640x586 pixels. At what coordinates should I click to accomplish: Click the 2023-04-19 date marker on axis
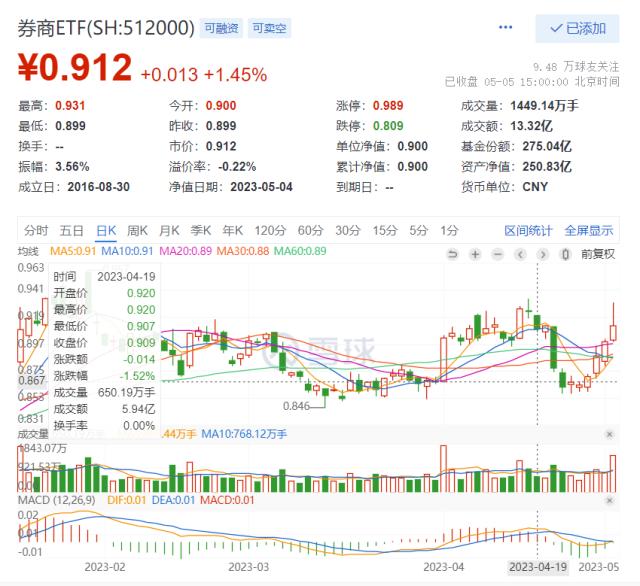[538, 567]
